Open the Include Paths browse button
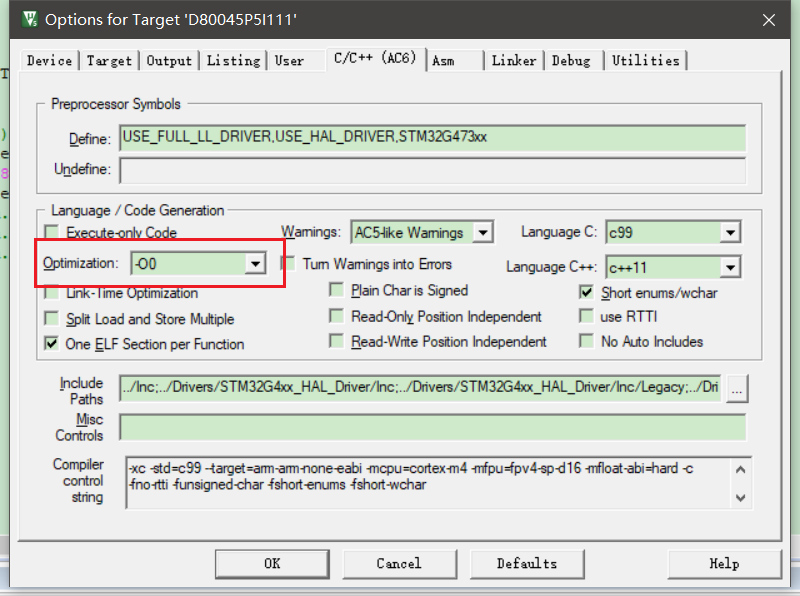The width and height of the screenshot is (800, 596). pyautogui.click(x=736, y=389)
